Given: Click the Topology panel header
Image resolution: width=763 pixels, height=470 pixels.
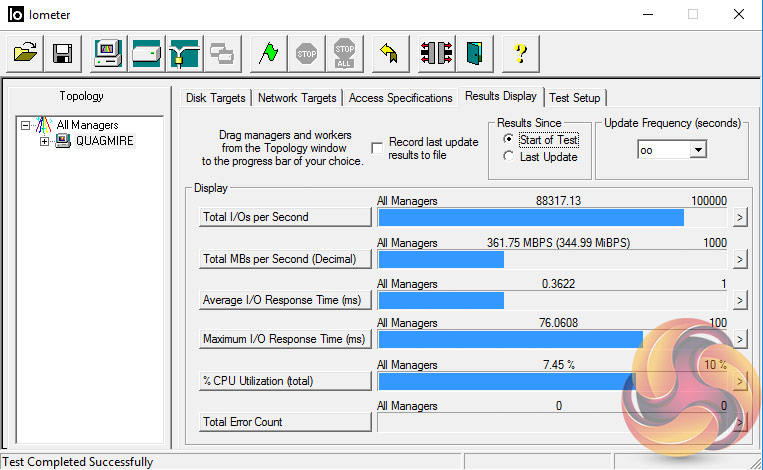Looking at the screenshot, I should 81,96.
